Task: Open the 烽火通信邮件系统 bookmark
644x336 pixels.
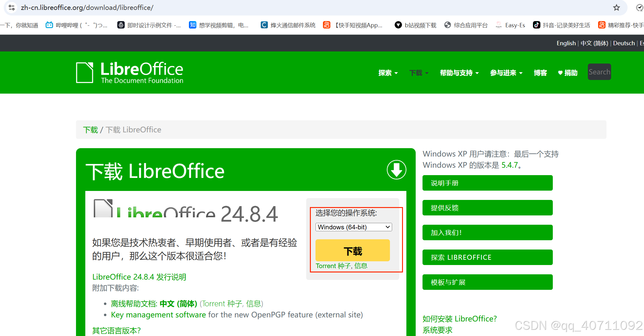Action: tap(288, 25)
